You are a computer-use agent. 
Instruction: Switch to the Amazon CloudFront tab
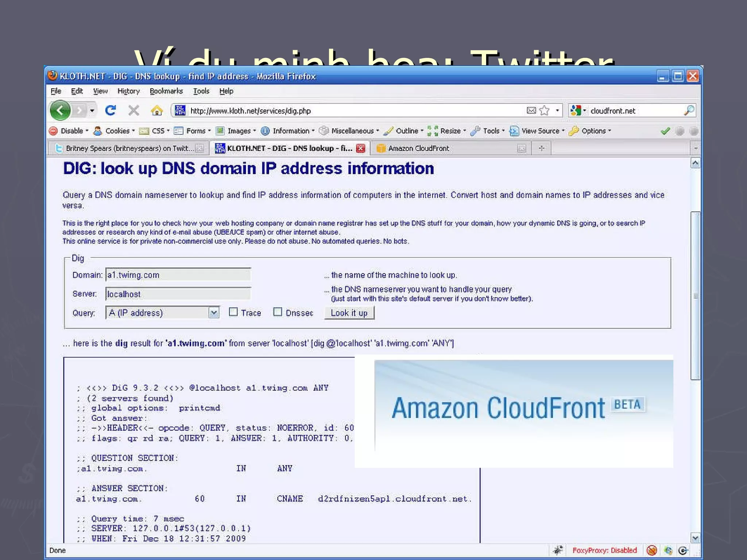pyautogui.click(x=419, y=148)
